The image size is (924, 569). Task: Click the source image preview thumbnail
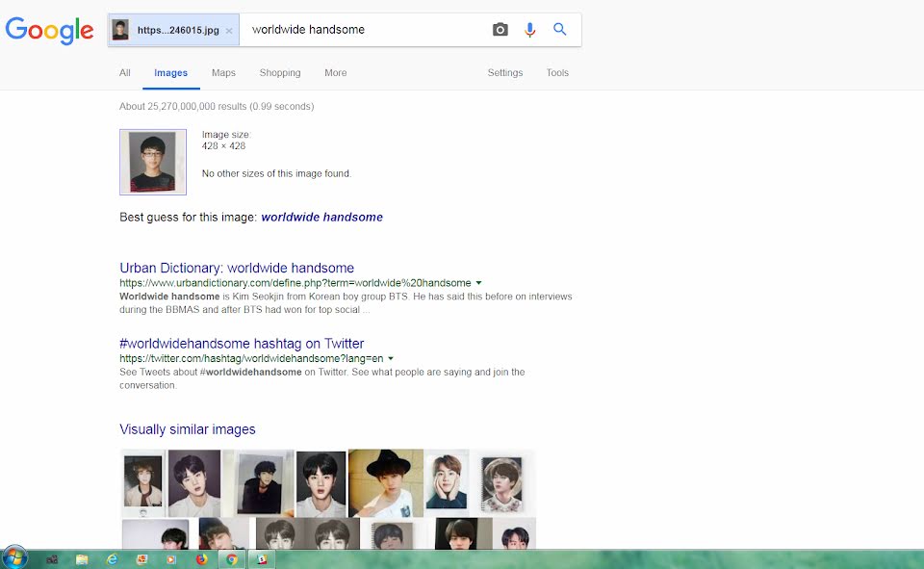pyautogui.click(x=153, y=162)
